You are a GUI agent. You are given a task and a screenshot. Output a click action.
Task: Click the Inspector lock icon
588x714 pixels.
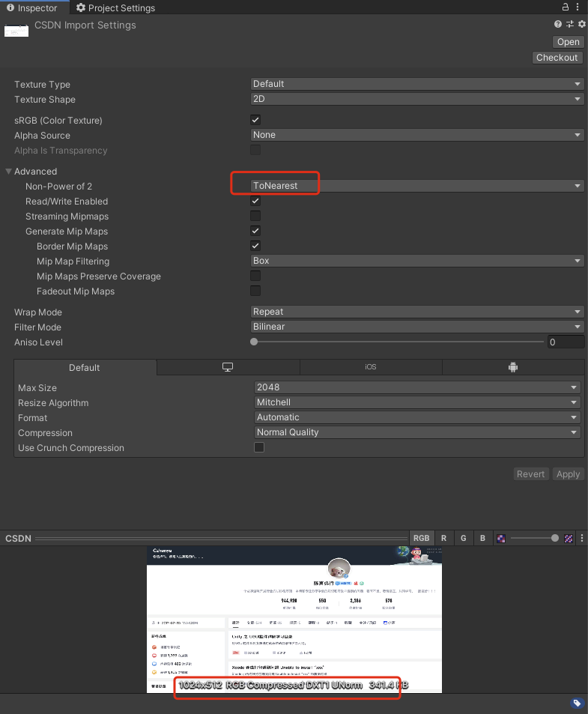coord(566,7)
